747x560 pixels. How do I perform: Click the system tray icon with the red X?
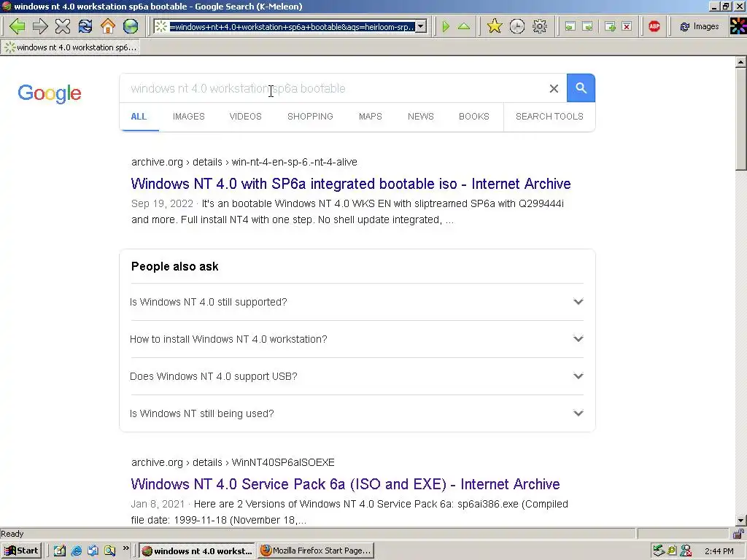[x=686, y=551]
